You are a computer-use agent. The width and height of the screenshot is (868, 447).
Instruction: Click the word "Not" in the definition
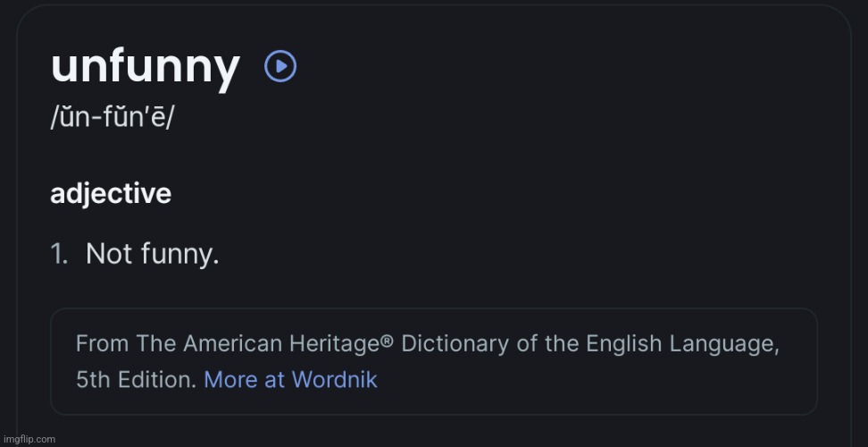click(x=109, y=255)
